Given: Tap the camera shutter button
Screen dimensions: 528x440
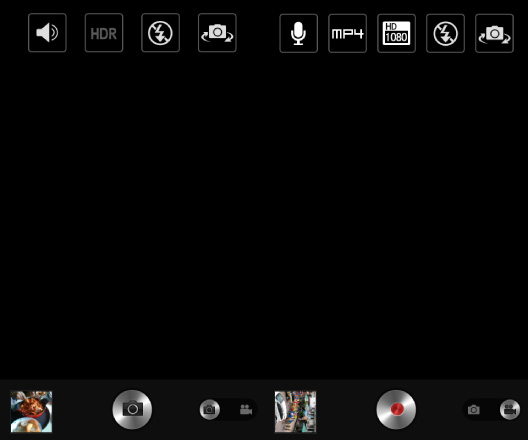Looking at the screenshot, I should click(x=132, y=409).
